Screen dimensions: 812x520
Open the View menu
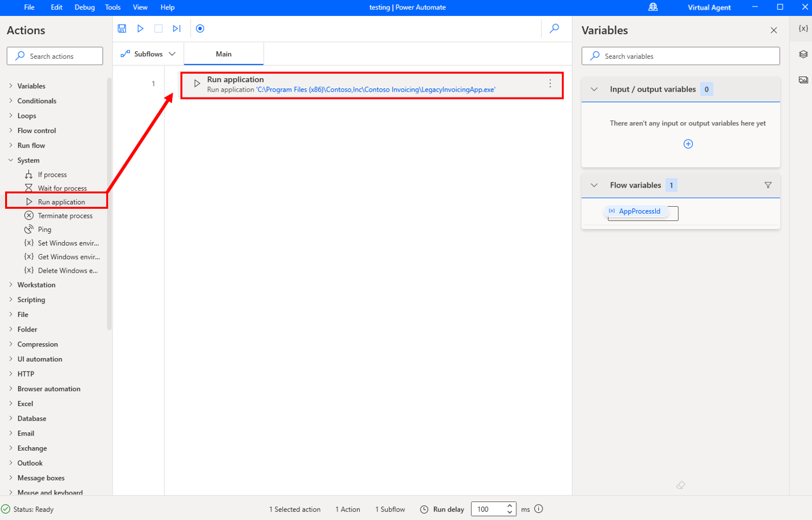point(140,7)
